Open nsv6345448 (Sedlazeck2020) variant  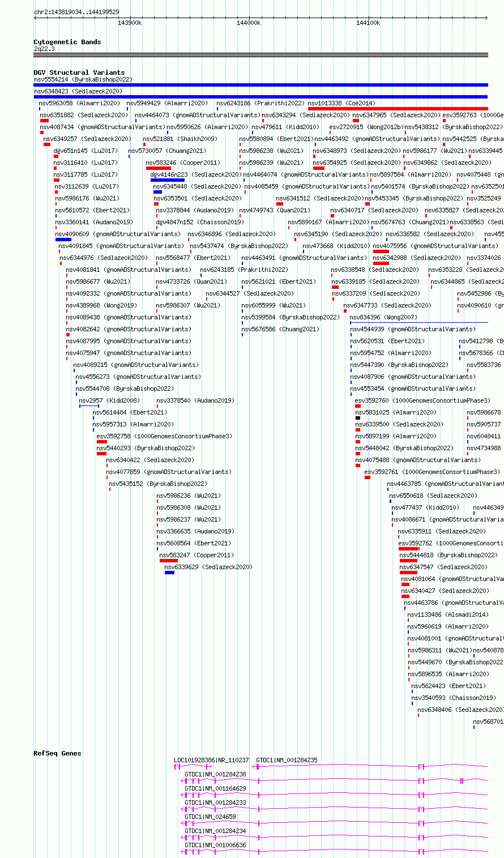[198, 186]
